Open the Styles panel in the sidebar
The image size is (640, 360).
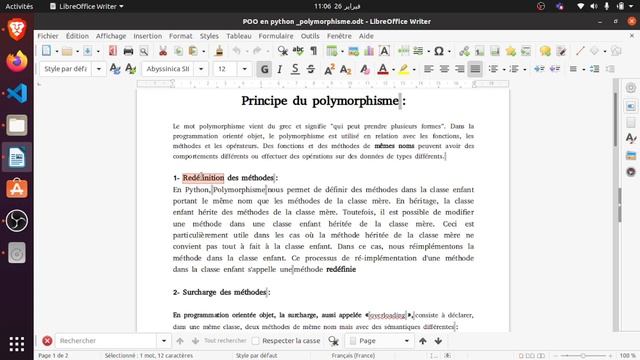(631, 138)
